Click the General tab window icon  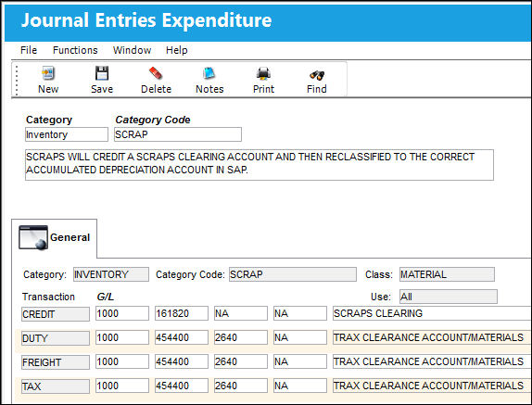click(33, 237)
